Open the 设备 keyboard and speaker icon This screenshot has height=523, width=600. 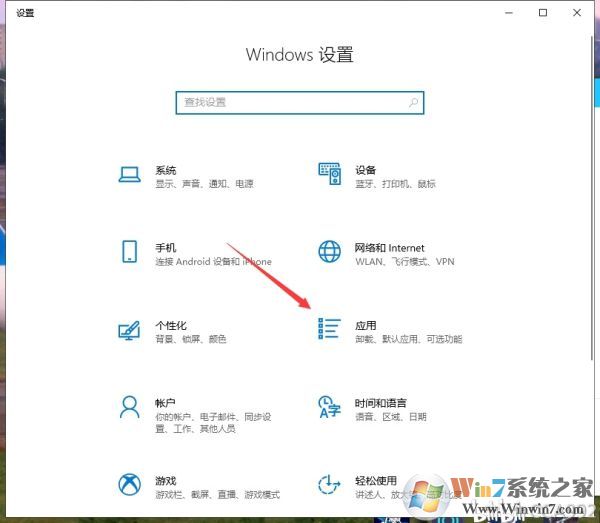(x=329, y=174)
